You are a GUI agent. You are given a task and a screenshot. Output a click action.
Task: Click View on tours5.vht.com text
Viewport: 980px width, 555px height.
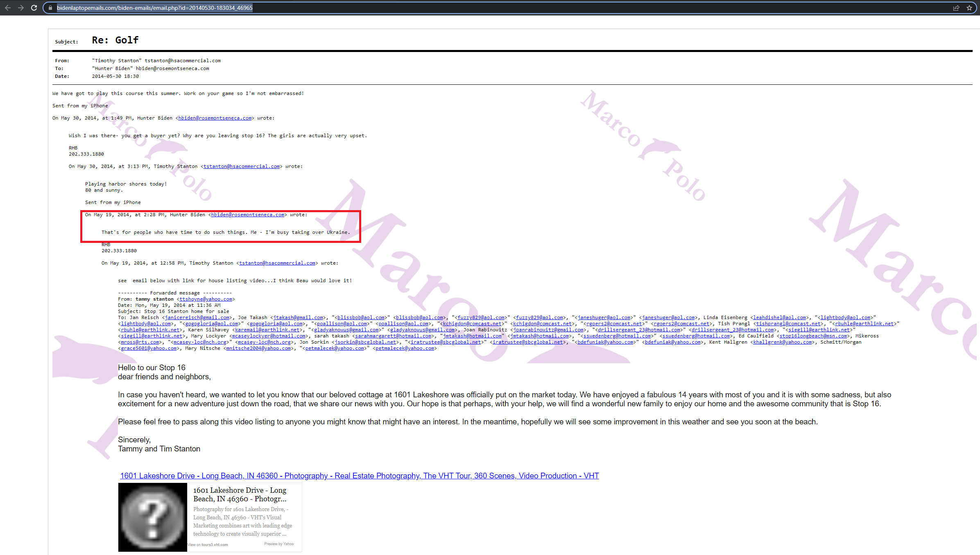click(208, 544)
